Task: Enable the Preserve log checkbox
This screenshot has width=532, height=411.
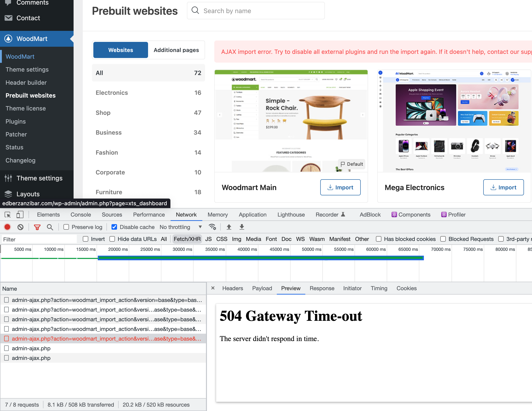Action: click(66, 227)
